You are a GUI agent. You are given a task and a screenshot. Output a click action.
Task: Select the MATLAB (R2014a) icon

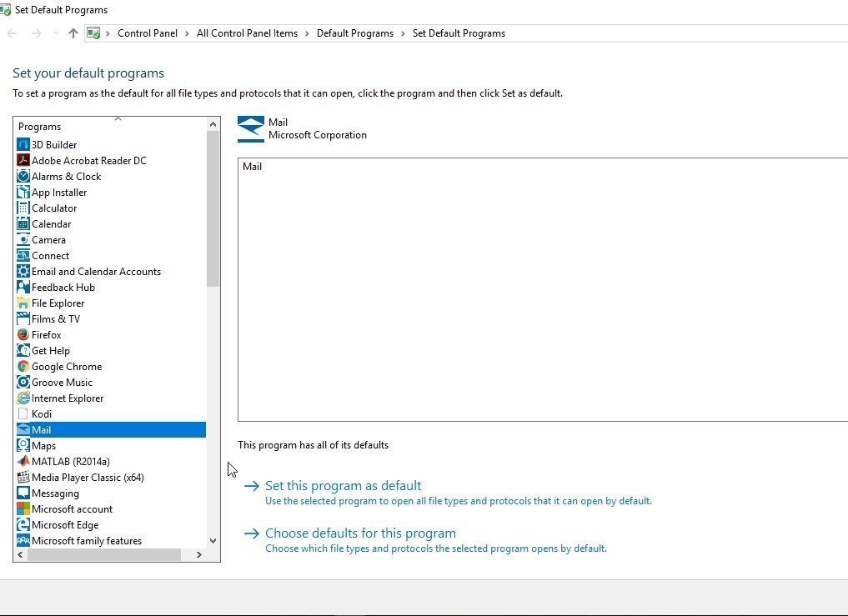pos(23,461)
